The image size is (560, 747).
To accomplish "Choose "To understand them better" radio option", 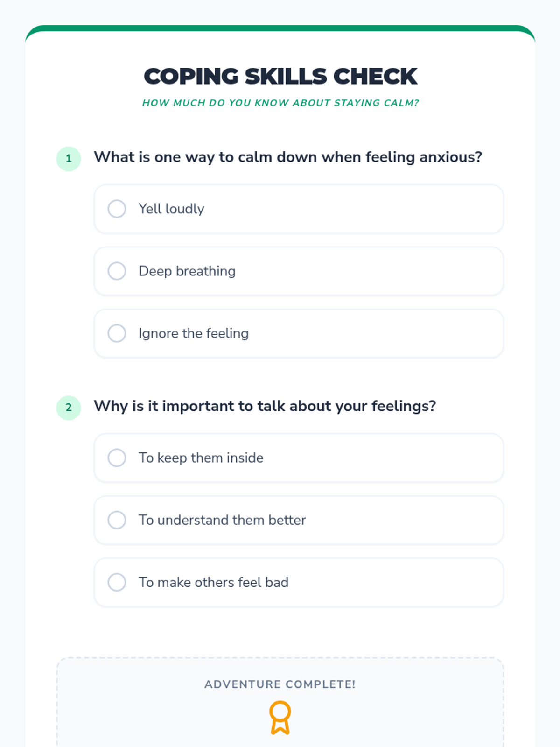I will [x=117, y=520].
